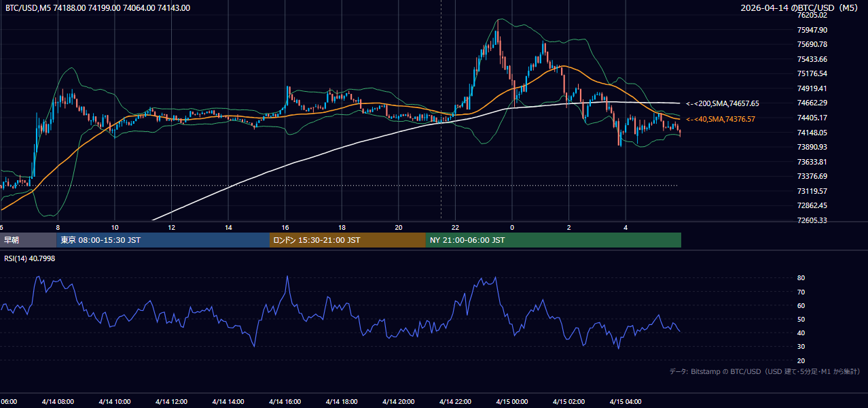This screenshot has height=408, width=868.
Task: Click the 早朝 session bar
Action: click(28, 240)
